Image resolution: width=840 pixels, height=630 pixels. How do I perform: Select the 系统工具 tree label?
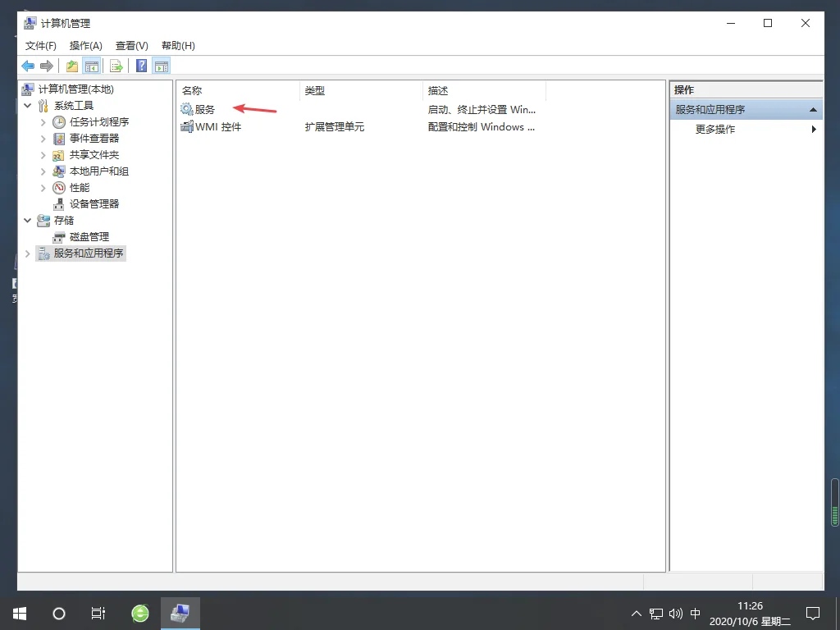73,106
